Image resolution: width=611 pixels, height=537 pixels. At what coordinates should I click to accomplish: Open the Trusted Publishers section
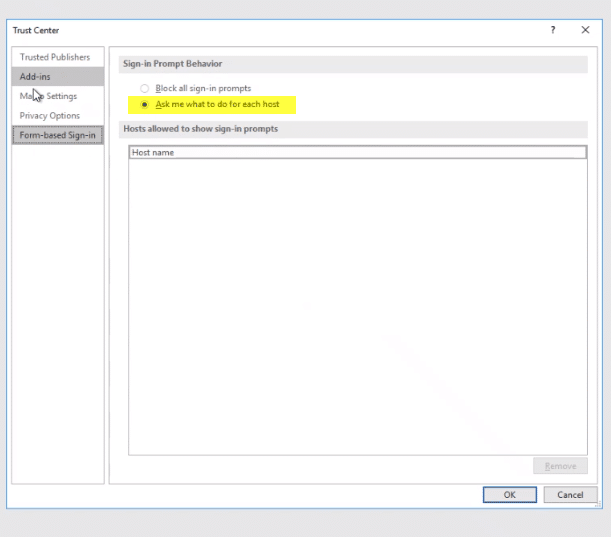click(x=56, y=57)
